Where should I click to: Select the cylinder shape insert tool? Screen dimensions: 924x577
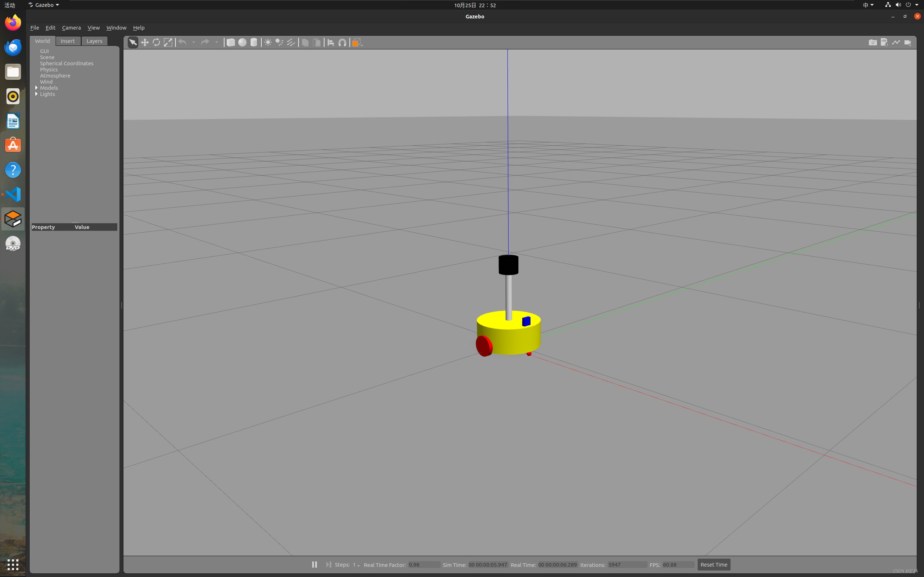coord(254,43)
